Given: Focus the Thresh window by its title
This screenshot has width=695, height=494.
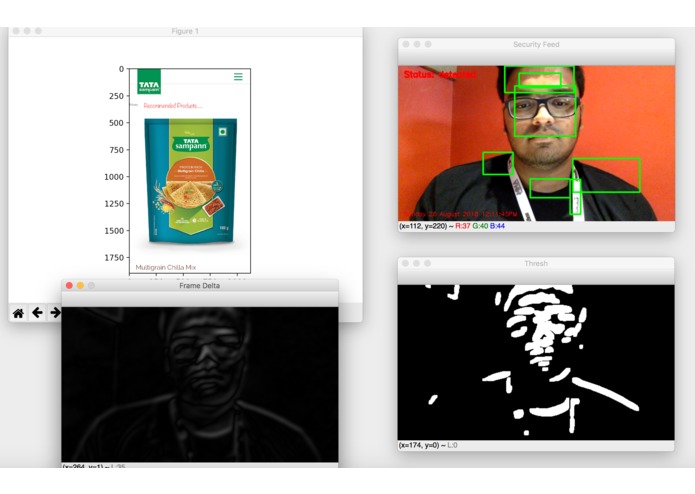Looking at the screenshot, I should [536, 263].
